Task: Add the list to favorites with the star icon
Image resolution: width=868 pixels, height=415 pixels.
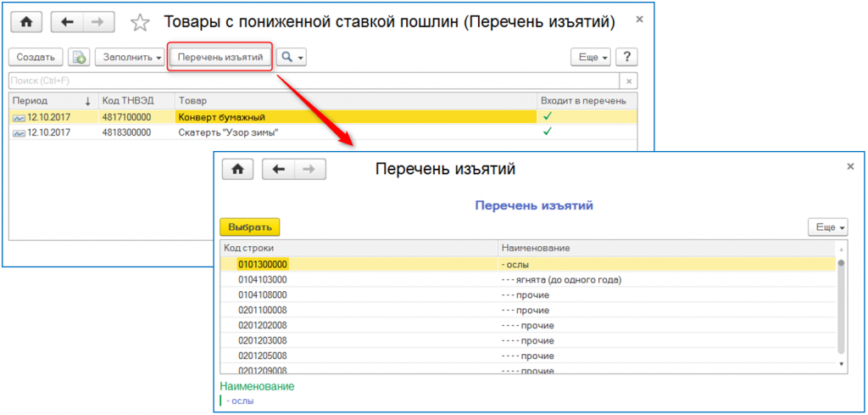Action: pos(142,23)
